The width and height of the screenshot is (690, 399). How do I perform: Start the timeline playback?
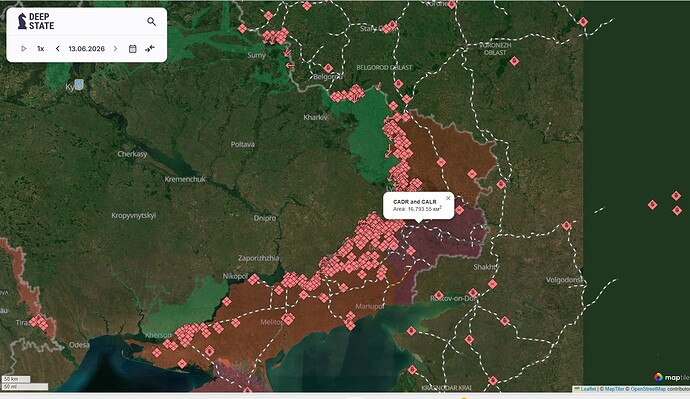(x=24, y=48)
